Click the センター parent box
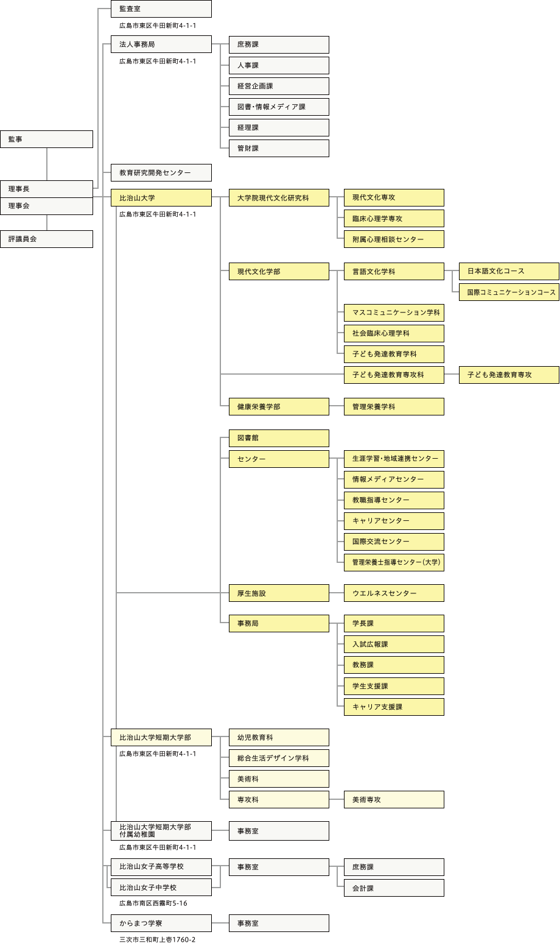Image resolution: width=560 pixels, height=943 pixels. coord(279,459)
